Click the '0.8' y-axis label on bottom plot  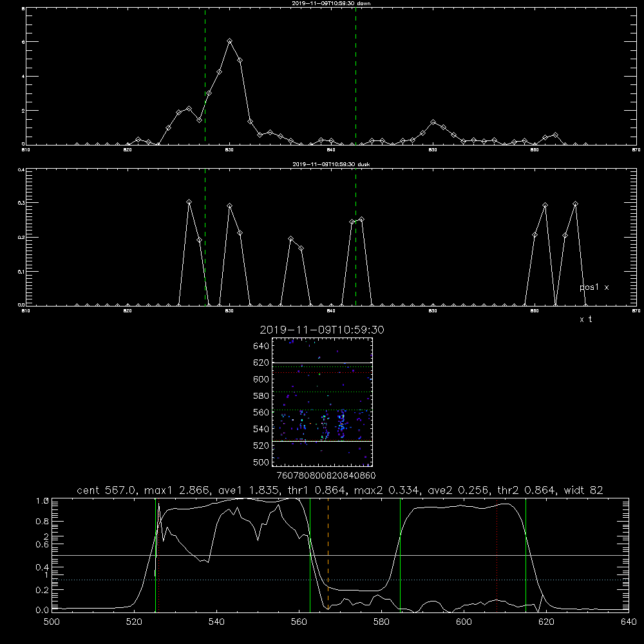(x=43, y=522)
